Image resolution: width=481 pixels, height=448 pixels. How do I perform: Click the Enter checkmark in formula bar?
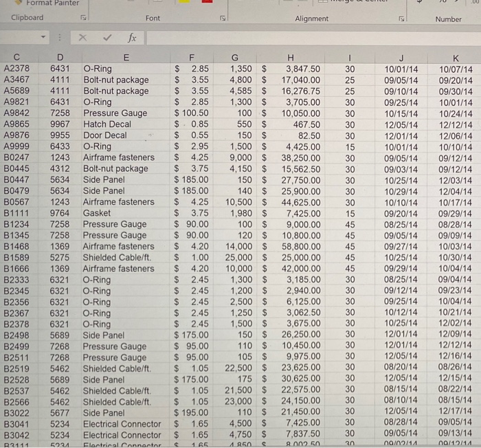pyautogui.click(x=107, y=37)
